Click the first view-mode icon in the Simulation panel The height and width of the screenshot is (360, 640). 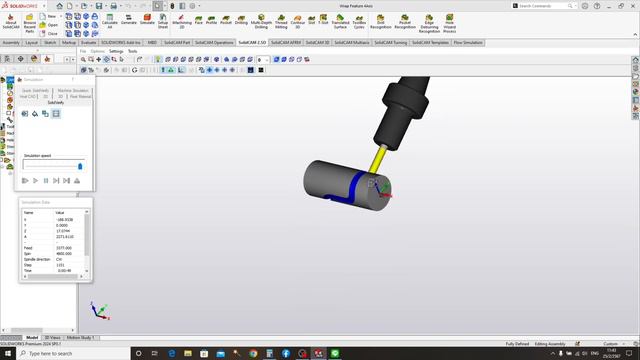tap(25, 114)
